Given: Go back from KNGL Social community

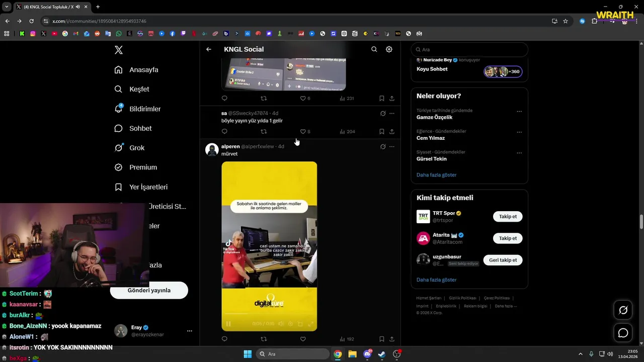Looking at the screenshot, I should (x=209, y=49).
